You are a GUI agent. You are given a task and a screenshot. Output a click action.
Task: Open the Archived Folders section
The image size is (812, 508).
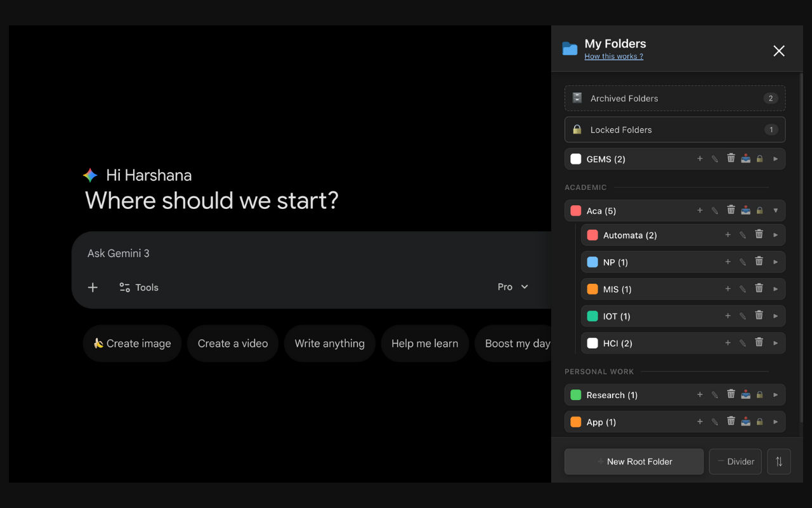[675, 98]
